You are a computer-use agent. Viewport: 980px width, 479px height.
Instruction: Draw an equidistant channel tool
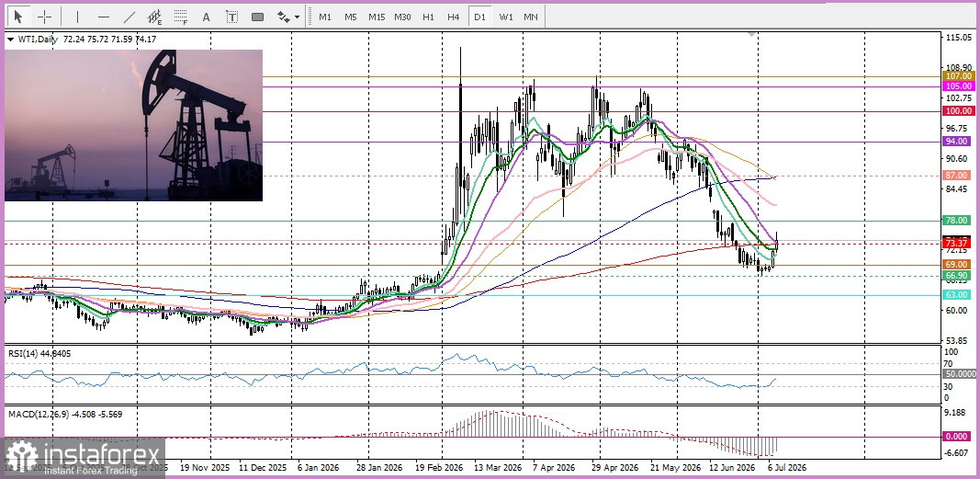(x=155, y=17)
